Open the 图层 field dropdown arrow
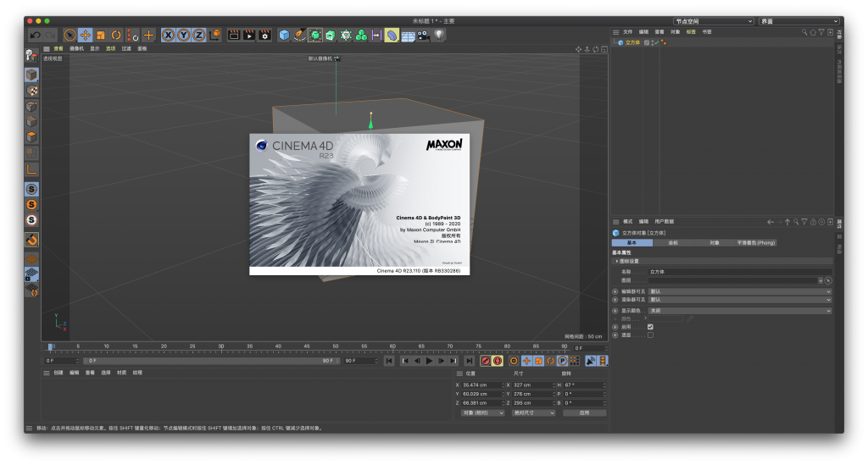The height and width of the screenshot is (465, 868). click(x=821, y=280)
